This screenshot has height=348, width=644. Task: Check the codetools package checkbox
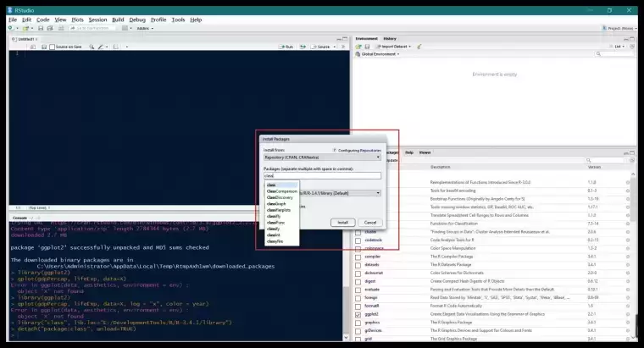point(358,240)
